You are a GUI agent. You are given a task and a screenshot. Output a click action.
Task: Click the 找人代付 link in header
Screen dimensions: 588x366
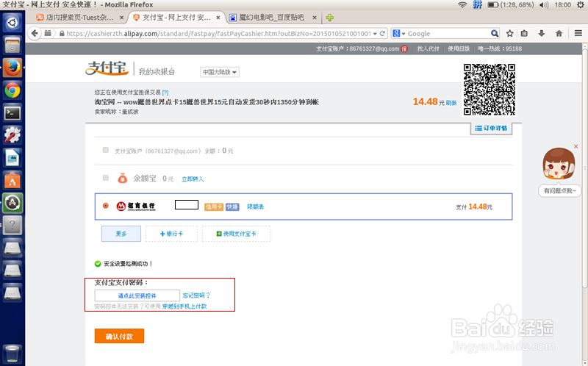point(428,49)
